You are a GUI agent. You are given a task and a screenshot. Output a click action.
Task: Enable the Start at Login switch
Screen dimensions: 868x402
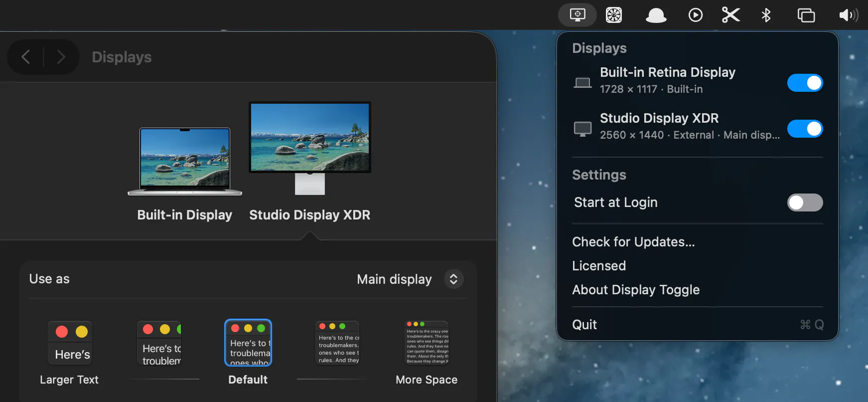pos(805,202)
